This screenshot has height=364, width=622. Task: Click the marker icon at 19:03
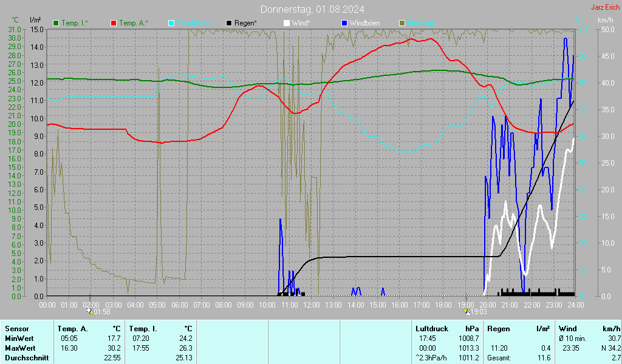point(466,311)
